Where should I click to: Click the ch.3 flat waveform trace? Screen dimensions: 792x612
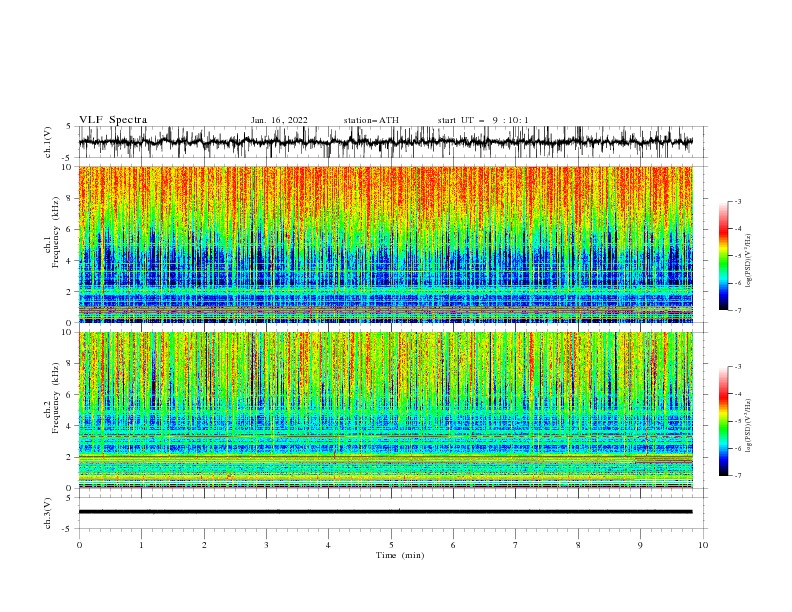385,512
